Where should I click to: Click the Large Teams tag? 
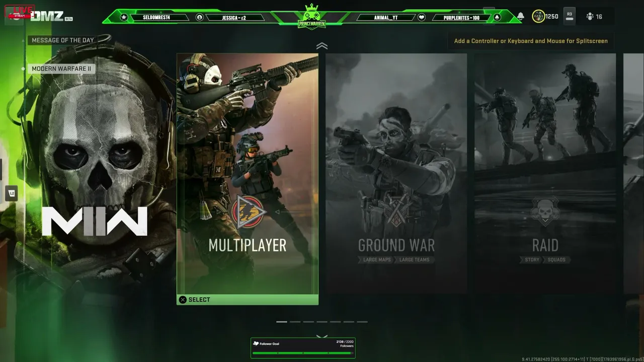(x=415, y=260)
